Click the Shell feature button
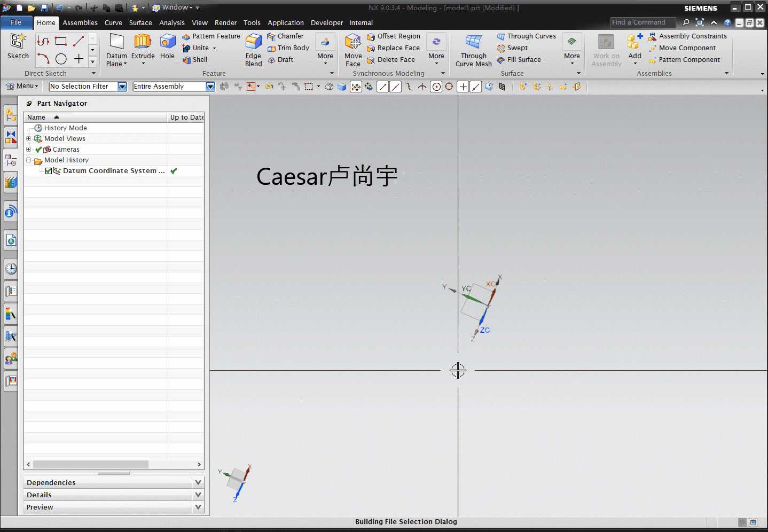This screenshot has width=768, height=532. (x=195, y=60)
